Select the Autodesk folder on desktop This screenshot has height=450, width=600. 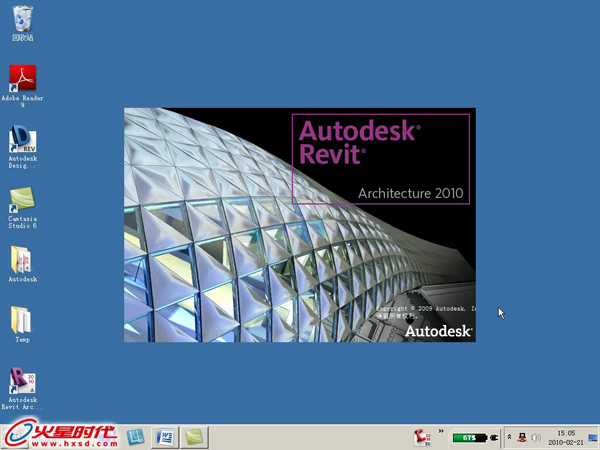click(23, 264)
